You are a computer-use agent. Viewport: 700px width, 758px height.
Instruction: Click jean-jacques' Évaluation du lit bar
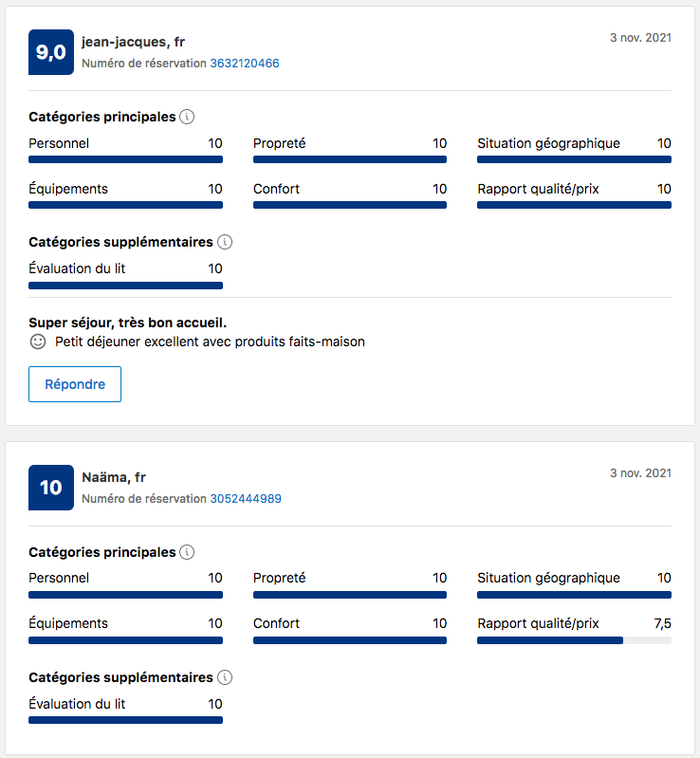coord(125,285)
